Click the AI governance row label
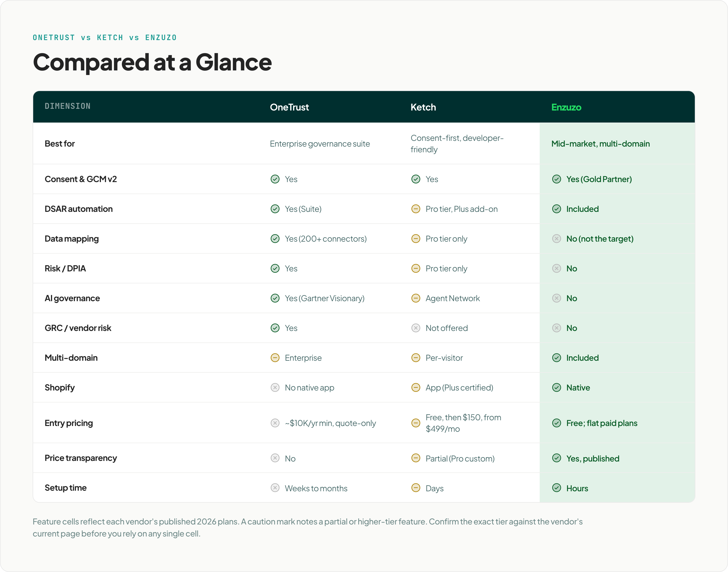This screenshot has height=572, width=728. pos(72,298)
